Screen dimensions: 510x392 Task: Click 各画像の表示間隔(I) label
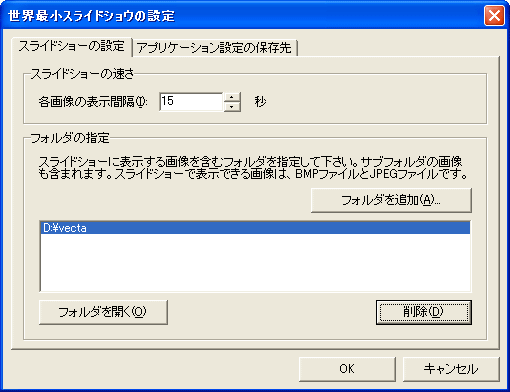click(x=93, y=102)
